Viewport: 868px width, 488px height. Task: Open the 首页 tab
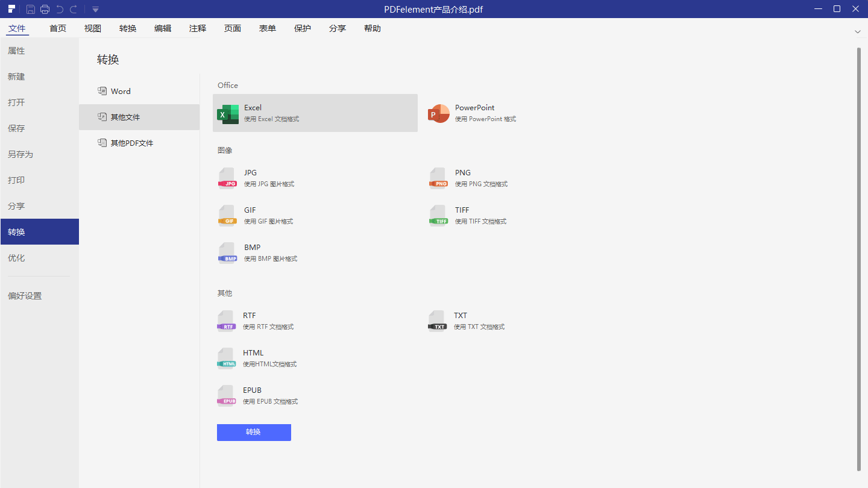tap(58, 28)
